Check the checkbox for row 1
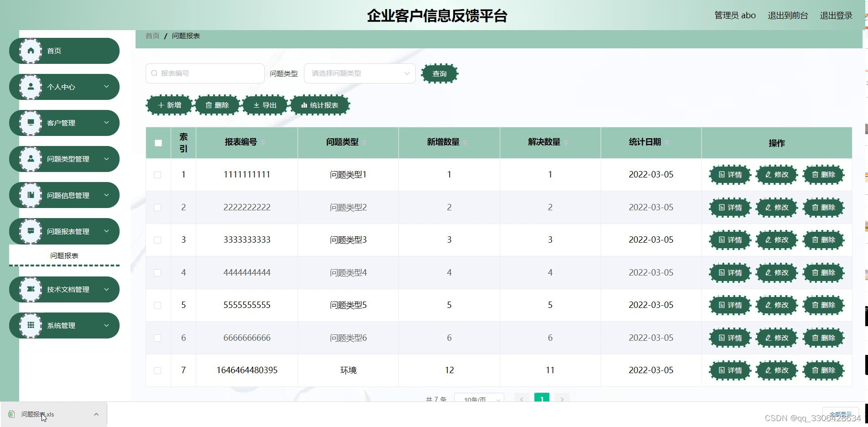This screenshot has width=868, height=427. point(157,175)
